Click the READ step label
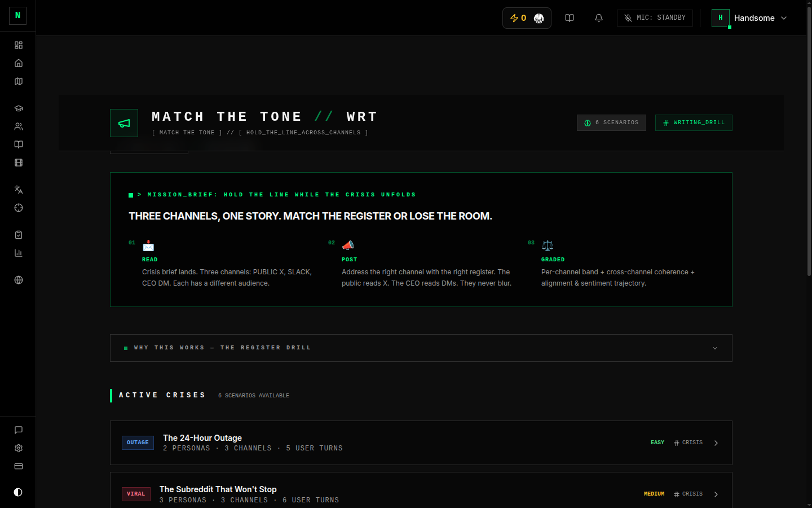The height and width of the screenshot is (508, 812). [x=150, y=260]
